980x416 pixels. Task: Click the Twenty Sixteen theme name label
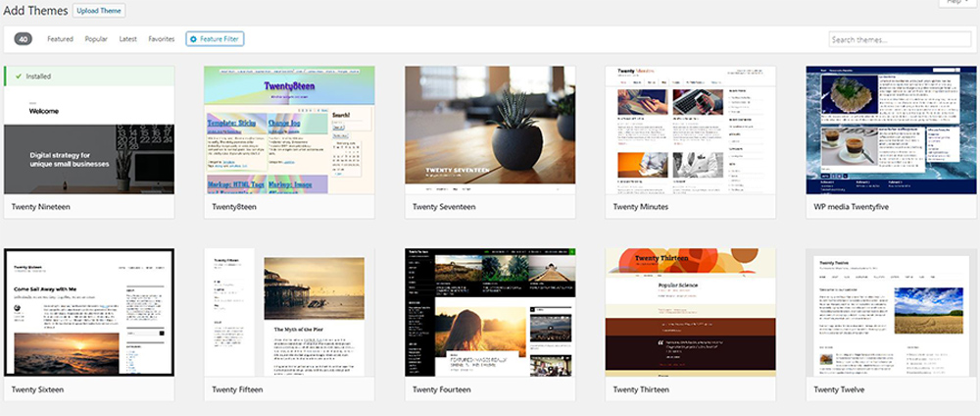(x=37, y=390)
